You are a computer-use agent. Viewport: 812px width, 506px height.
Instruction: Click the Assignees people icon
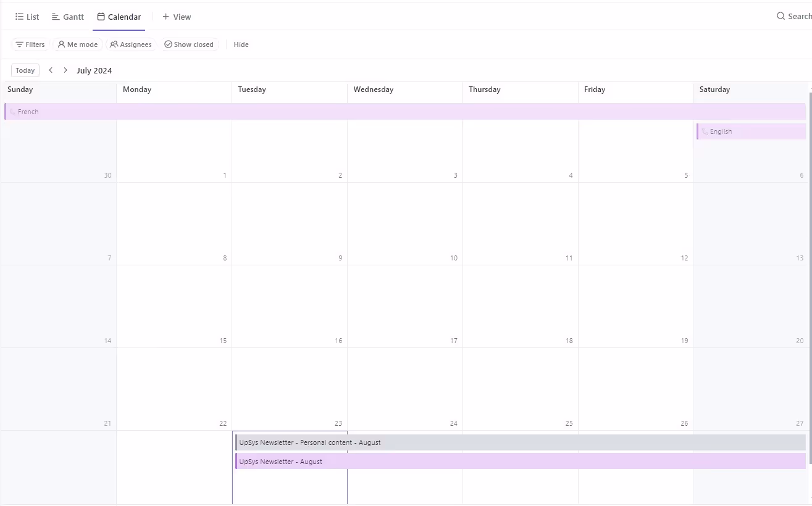(114, 44)
